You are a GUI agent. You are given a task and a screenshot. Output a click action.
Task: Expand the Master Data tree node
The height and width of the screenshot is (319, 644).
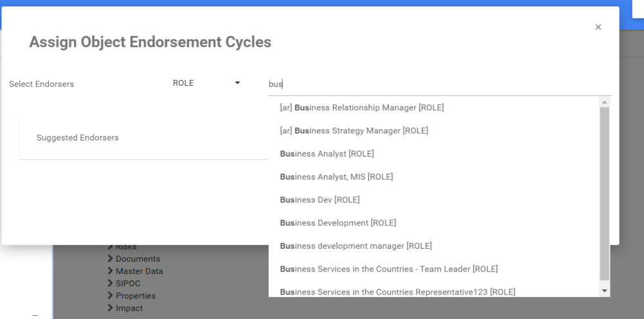110,271
